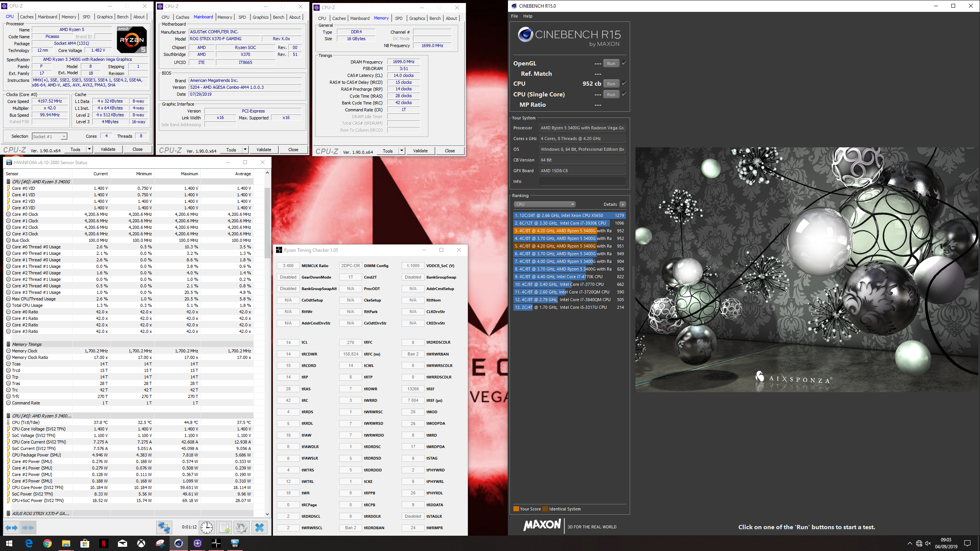Open SPD tab in CPU-Z Mainboard window
Screen dimensions: 980x551
pyautogui.click(x=242, y=17)
